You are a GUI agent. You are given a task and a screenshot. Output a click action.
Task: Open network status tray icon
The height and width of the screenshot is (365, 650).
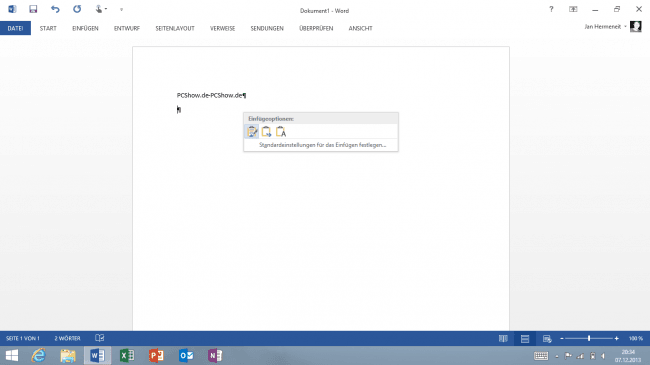(x=580, y=356)
